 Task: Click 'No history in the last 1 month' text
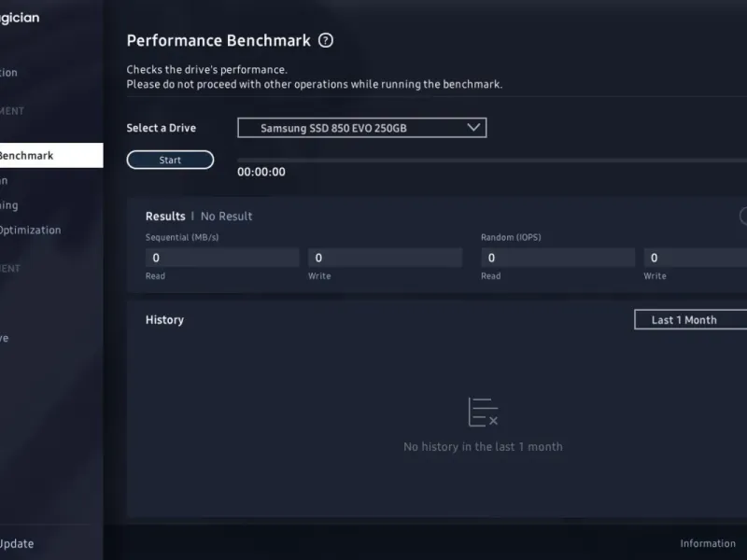(483, 447)
